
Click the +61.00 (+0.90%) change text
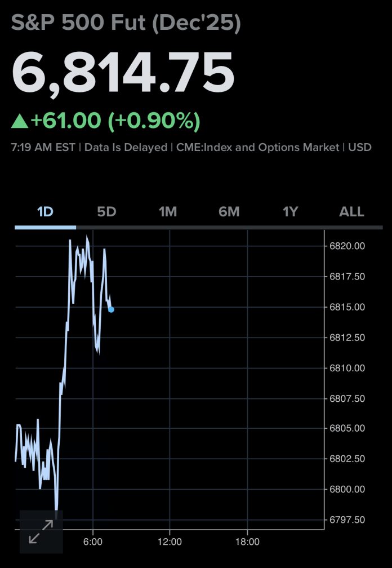(115, 121)
